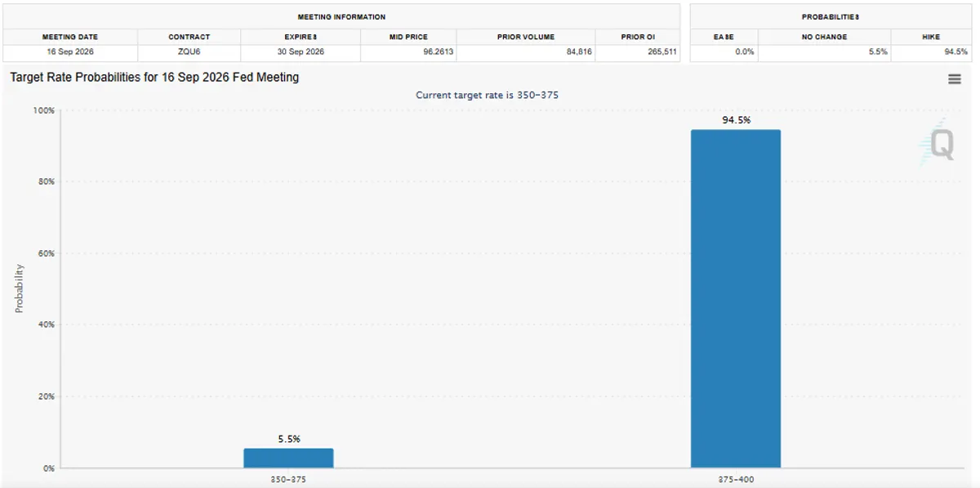The width and height of the screenshot is (980, 488).
Task: Select the 350-375 probability bar
Action: click(x=288, y=458)
